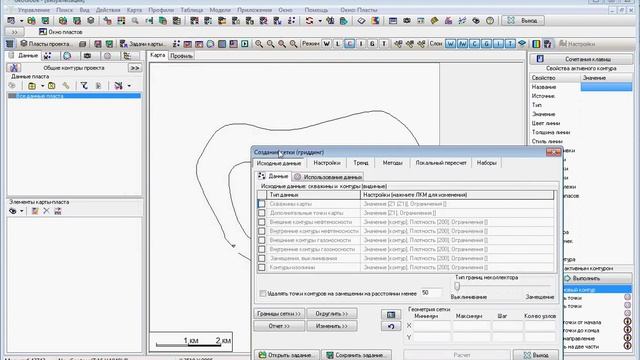
Task: Click the X Минимум geometry field
Action: 432,326
